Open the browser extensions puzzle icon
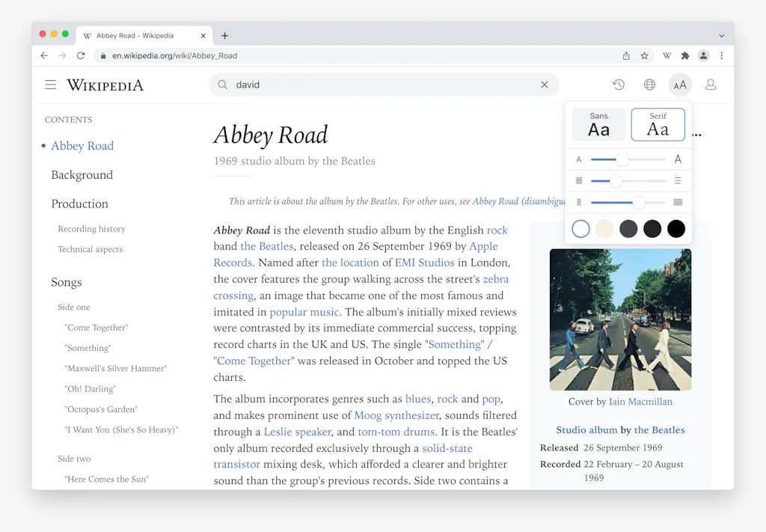This screenshot has width=766, height=532. coord(686,55)
